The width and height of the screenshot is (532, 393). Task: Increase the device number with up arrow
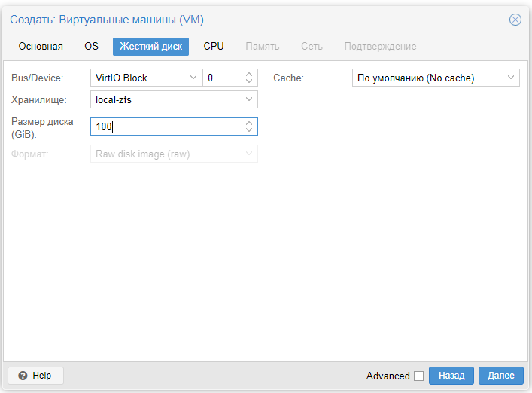click(249, 74)
